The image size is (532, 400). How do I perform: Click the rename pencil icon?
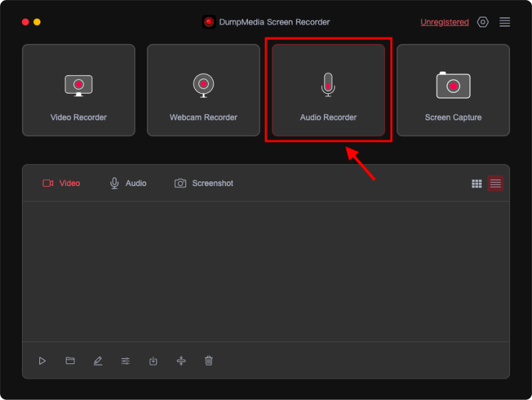coord(98,361)
